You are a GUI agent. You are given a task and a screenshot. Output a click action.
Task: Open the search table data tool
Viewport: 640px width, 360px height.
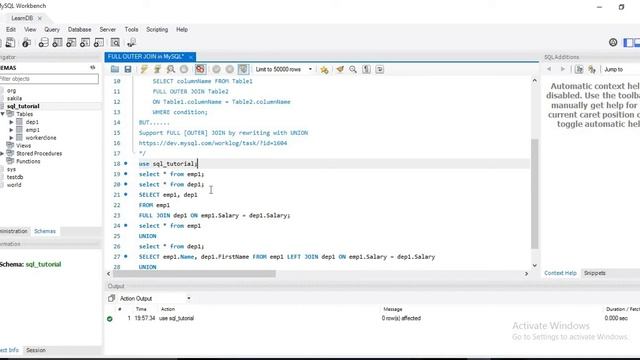click(x=115, y=42)
